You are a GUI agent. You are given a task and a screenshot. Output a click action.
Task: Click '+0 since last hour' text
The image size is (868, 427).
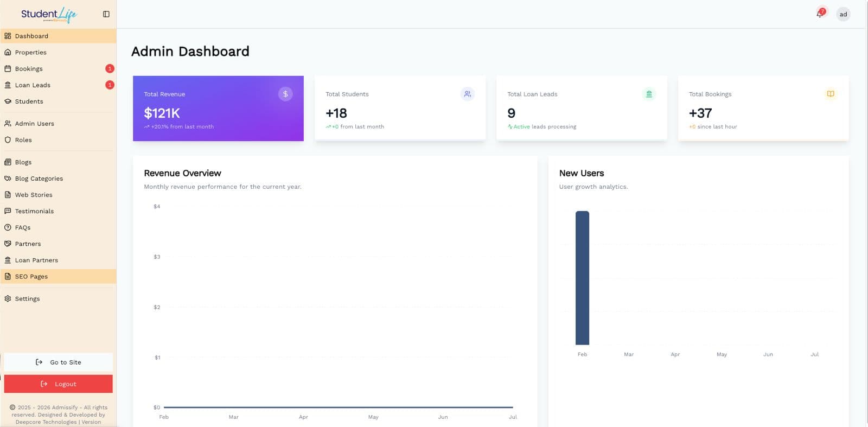coord(713,126)
